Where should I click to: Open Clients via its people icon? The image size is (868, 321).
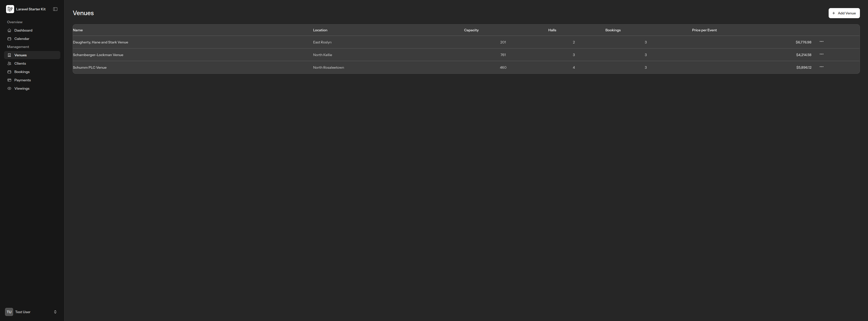tap(9, 63)
